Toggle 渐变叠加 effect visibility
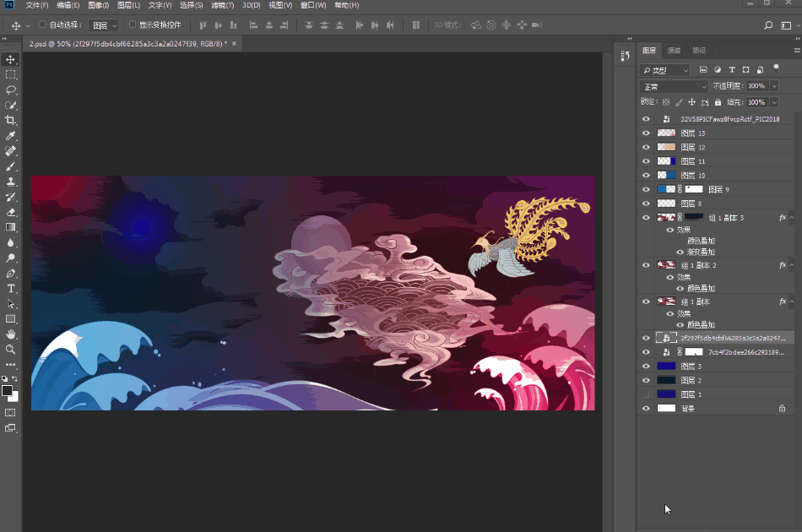The height and width of the screenshot is (532, 802). [x=680, y=252]
